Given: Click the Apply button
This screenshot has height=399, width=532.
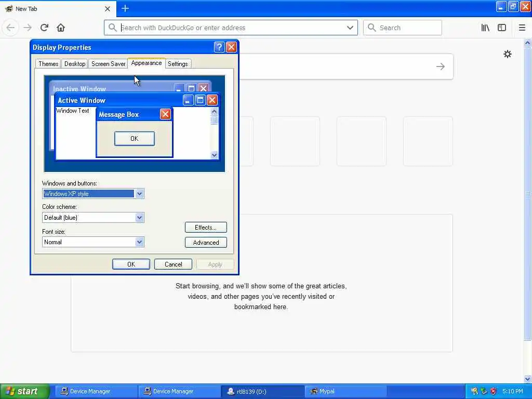Looking at the screenshot, I should click(215, 264).
